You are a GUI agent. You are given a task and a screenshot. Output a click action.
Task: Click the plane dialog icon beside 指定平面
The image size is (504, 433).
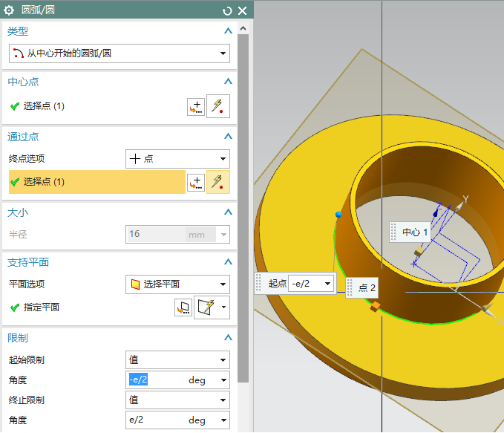[x=182, y=307]
